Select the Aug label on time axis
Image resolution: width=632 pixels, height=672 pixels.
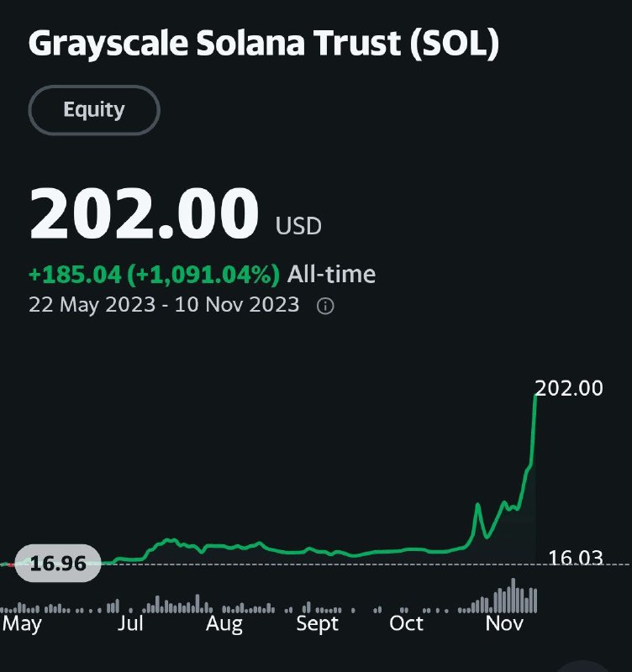pos(224,624)
